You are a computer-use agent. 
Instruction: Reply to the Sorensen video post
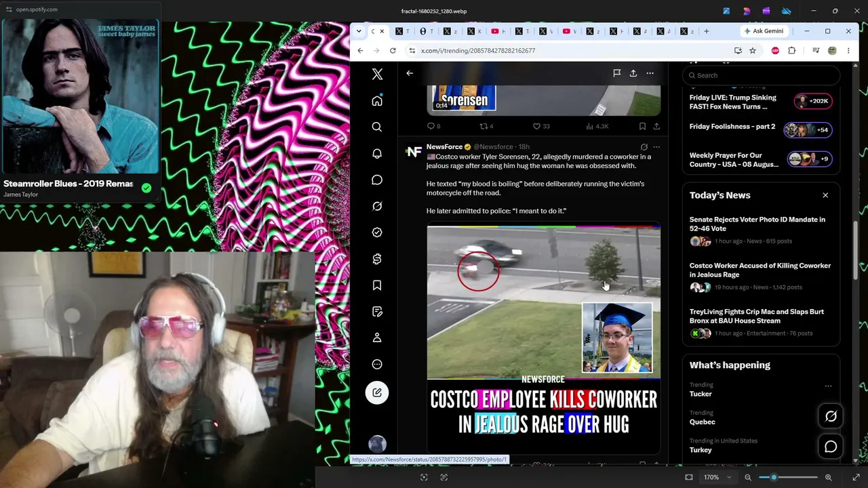(433, 126)
